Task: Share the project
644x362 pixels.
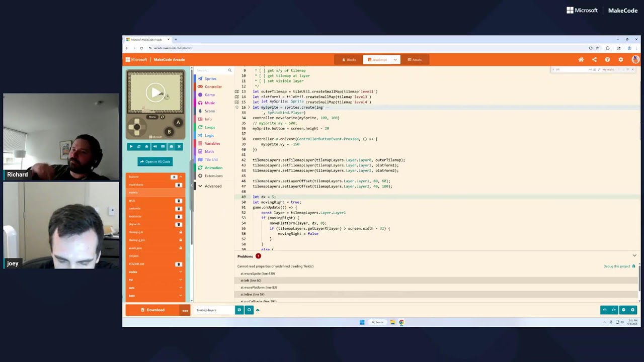Action: pos(594,59)
